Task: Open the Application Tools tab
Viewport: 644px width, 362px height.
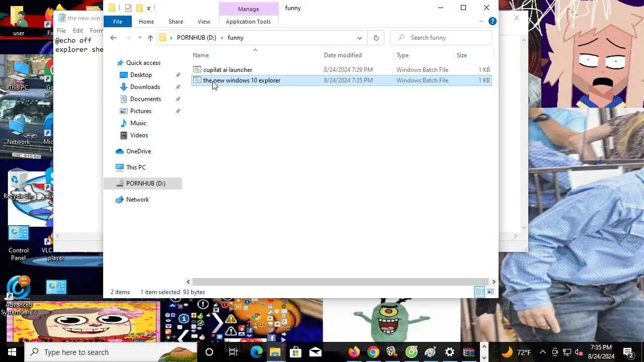Action: coord(248,22)
